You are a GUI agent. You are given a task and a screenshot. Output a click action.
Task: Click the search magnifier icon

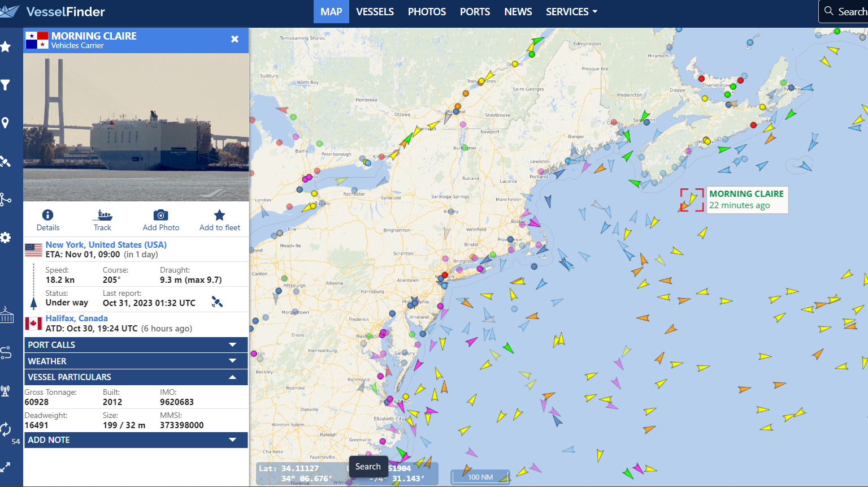point(828,11)
